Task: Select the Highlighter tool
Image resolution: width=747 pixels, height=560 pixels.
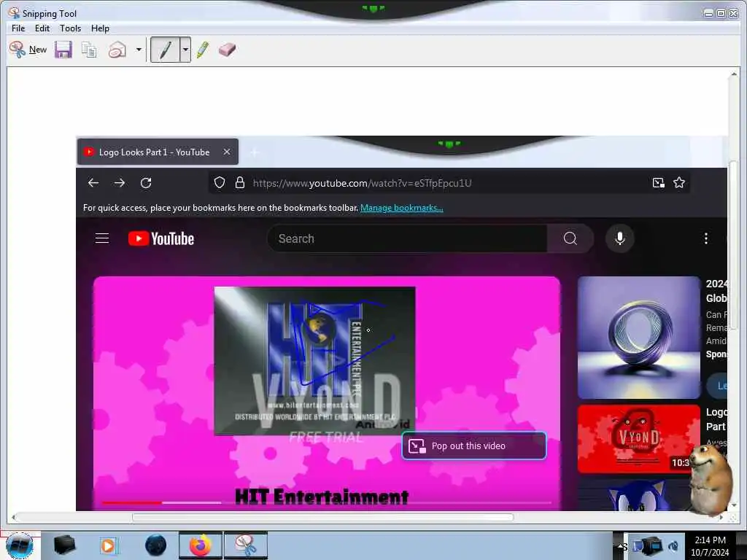Action: (x=203, y=50)
